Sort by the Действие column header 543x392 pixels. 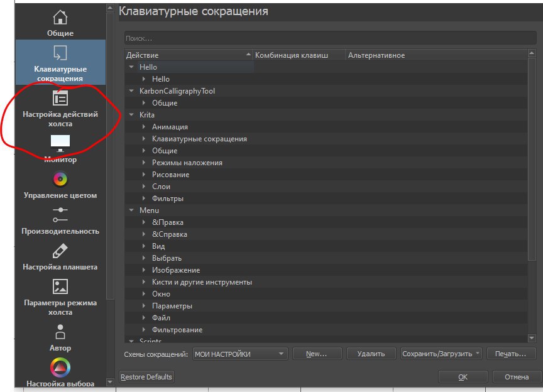point(189,55)
